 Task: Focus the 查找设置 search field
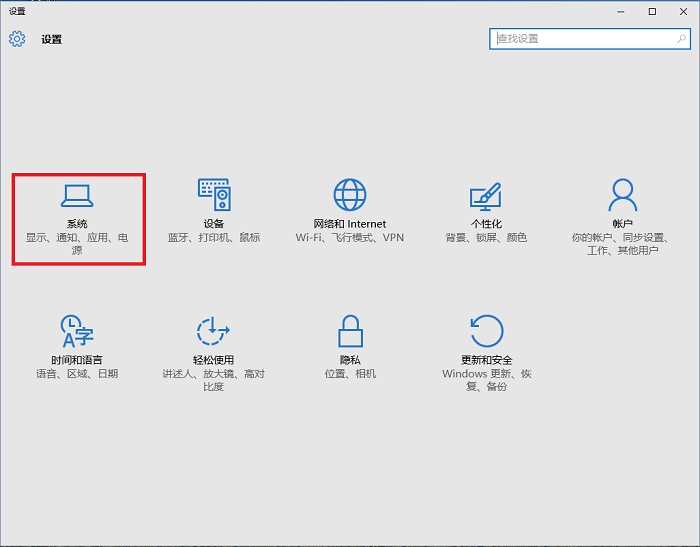[x=580, y=39]
